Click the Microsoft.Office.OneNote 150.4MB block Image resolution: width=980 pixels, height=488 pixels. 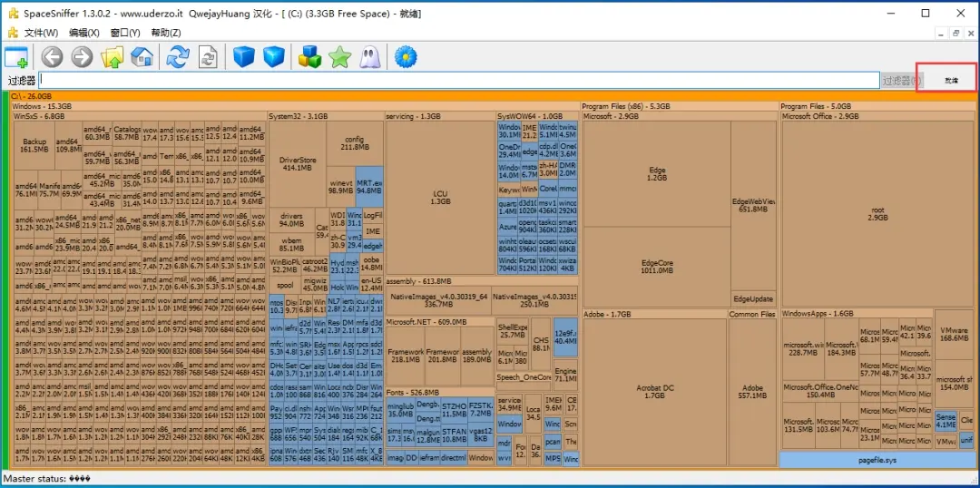coord(820,391)
